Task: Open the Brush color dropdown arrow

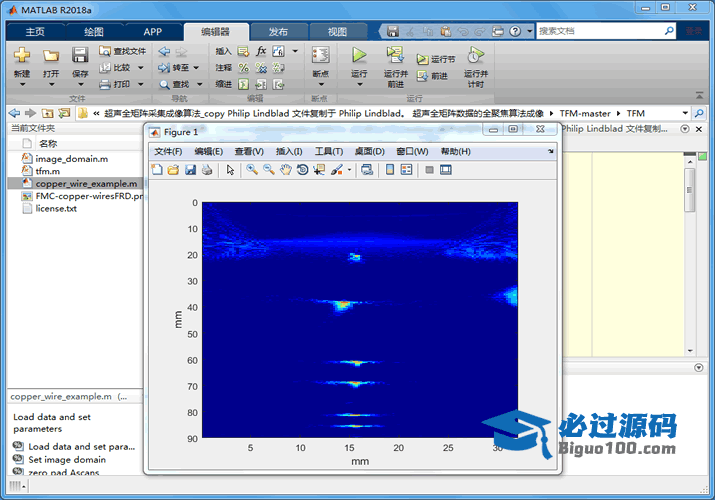Action: pos(349,170)
